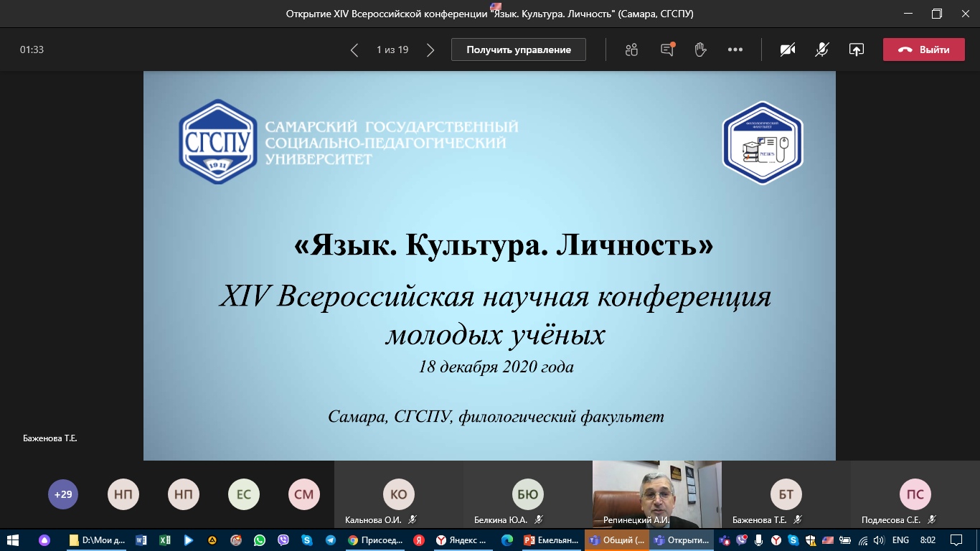Click the КО avatar circle

point(399,494)
